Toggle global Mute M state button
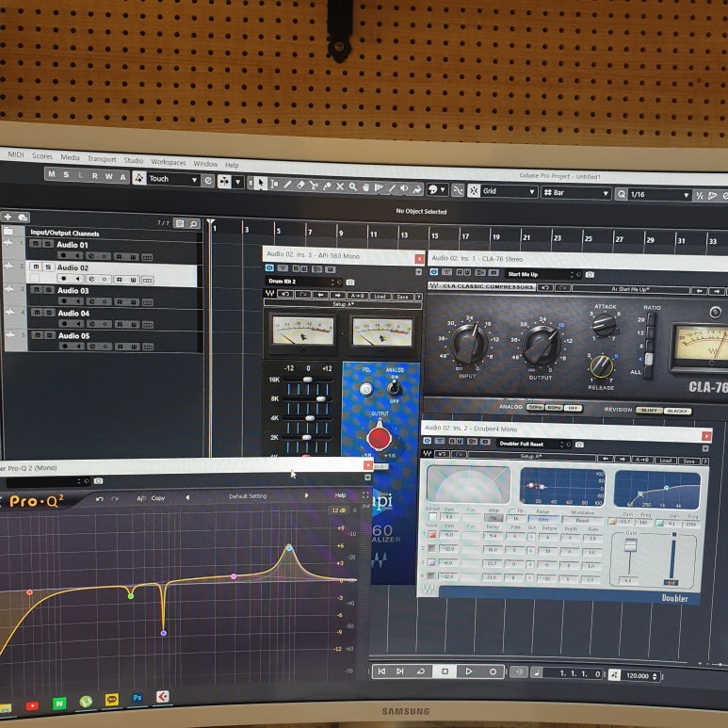Screen dimensions: 728x728 (x=52, y=174)
